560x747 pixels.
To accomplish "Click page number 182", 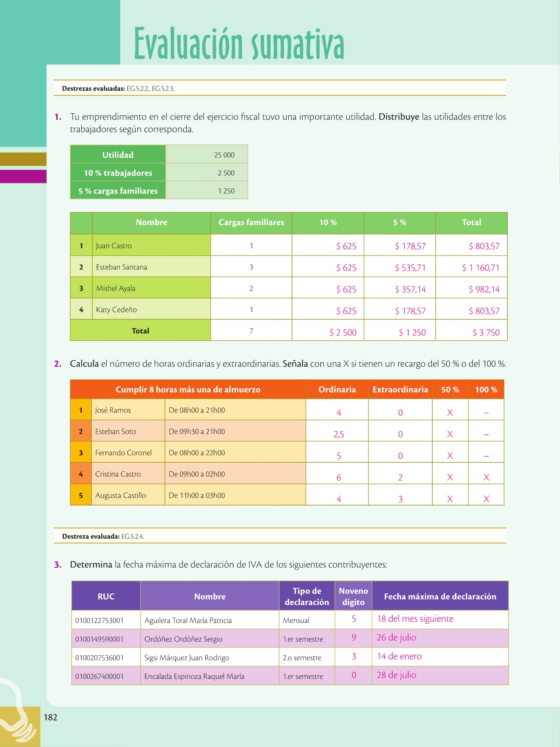I will click(x=51, y=717).
